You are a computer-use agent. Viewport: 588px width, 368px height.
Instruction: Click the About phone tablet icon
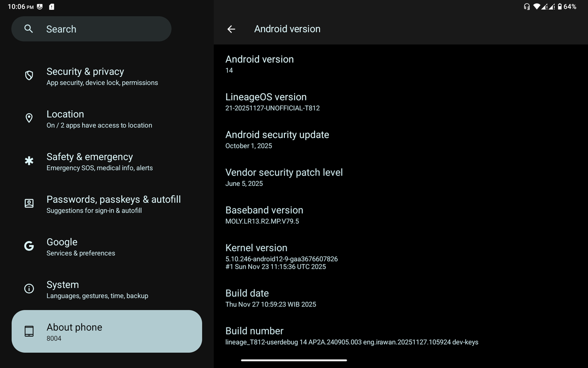(x=29, y=331)
